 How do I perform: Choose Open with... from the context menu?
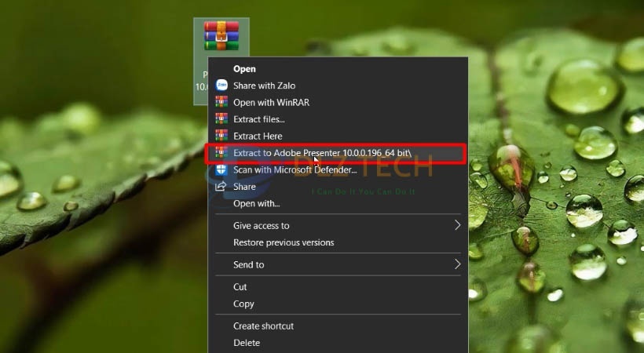(256, 204)
